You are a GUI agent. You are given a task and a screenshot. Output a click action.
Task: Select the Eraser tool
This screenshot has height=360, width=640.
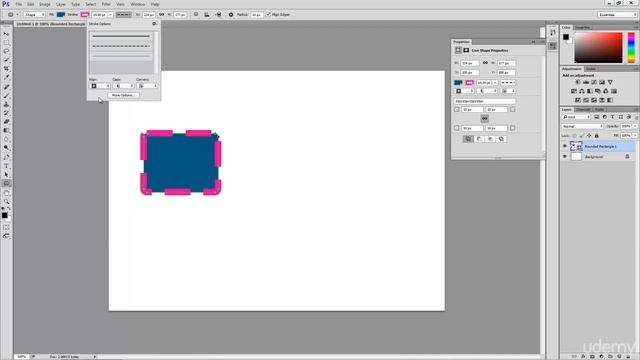tap(6, 122)
